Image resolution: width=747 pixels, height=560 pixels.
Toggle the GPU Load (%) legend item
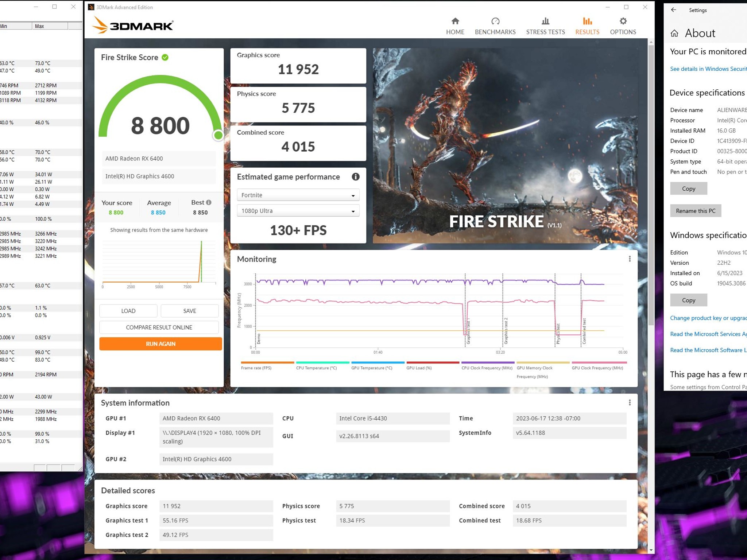pos(433,365)
